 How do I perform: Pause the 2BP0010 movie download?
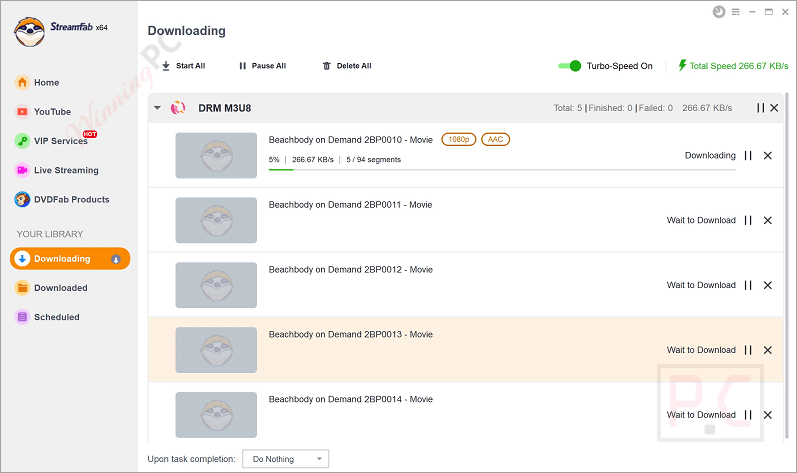click(748, 155)
